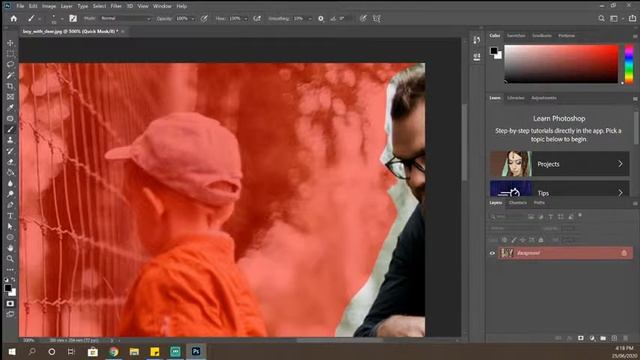Open the Opacity 100% dropdown arrow
The width and height of the screenshot is (640, 360).
point(193,19)
